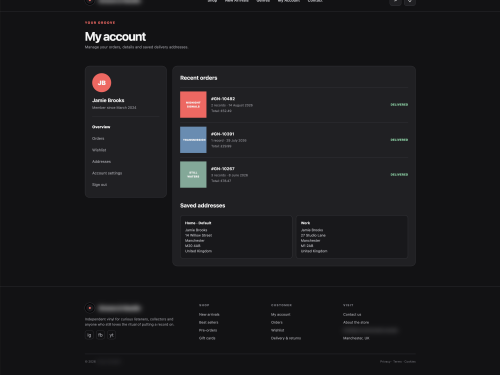
Task: Open Orders link in the footer
Action: [x=277, y=322]
